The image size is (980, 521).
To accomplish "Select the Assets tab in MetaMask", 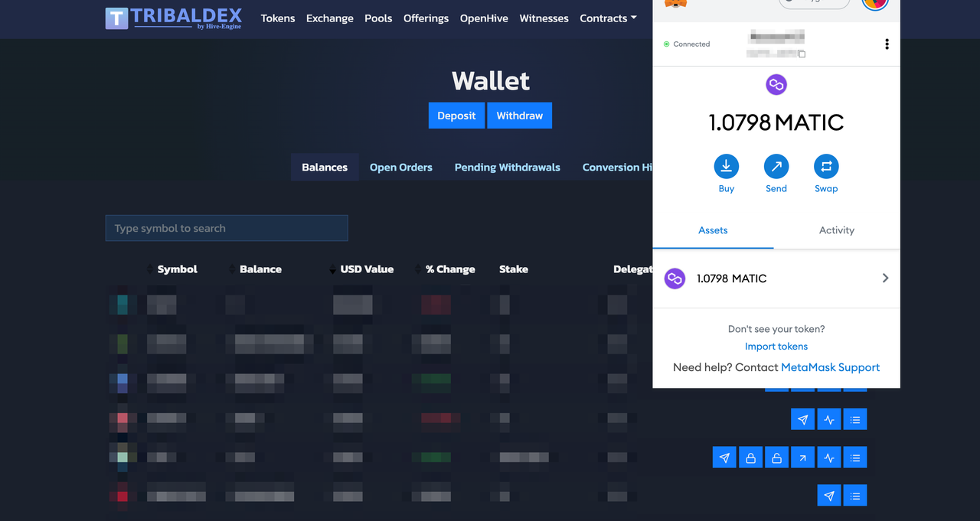I will 713,230.
